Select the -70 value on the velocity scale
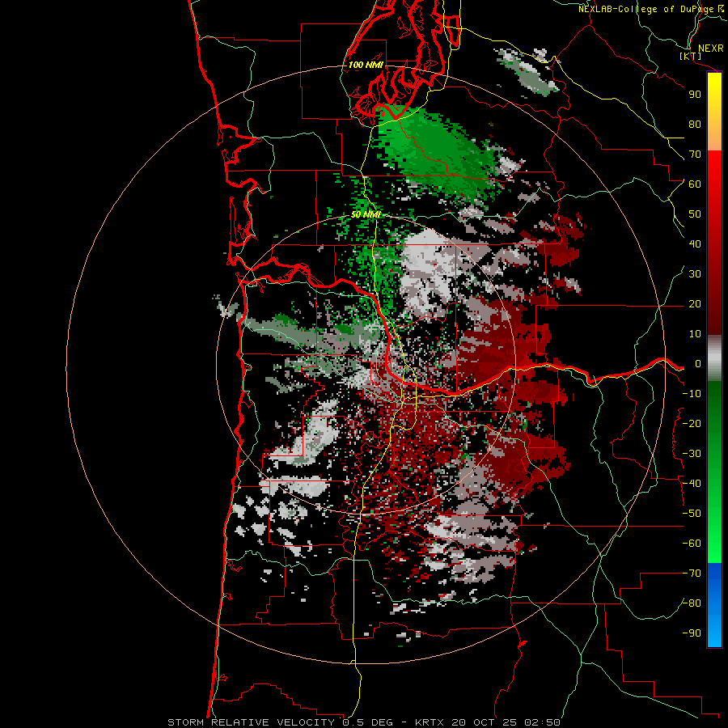The height and width of the screenshot is (728, 728). click(692, 574)
